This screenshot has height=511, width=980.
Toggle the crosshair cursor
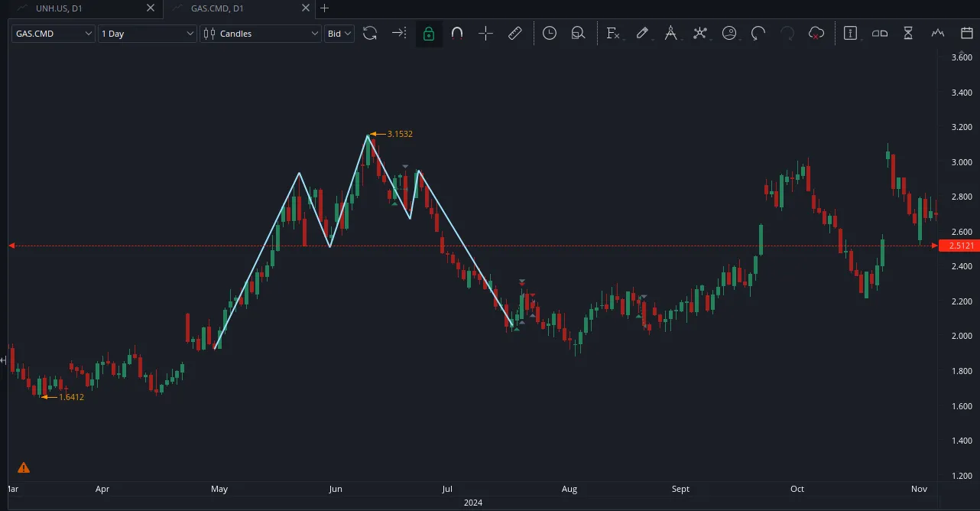485,33
